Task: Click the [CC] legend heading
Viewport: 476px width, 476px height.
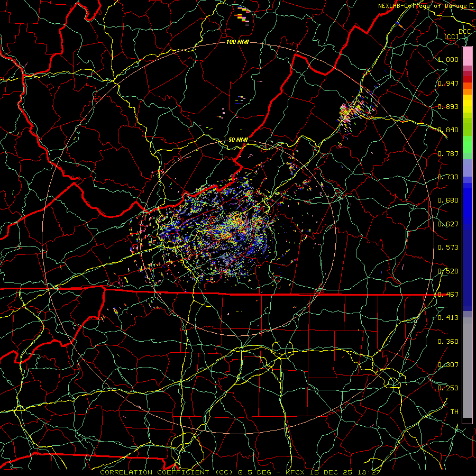Action: pos(452,36)
